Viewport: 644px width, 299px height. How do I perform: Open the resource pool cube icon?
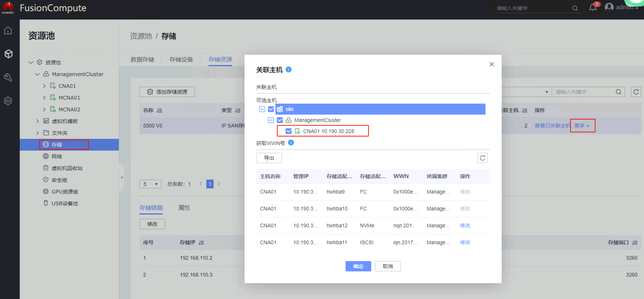[x=8, y=54]
